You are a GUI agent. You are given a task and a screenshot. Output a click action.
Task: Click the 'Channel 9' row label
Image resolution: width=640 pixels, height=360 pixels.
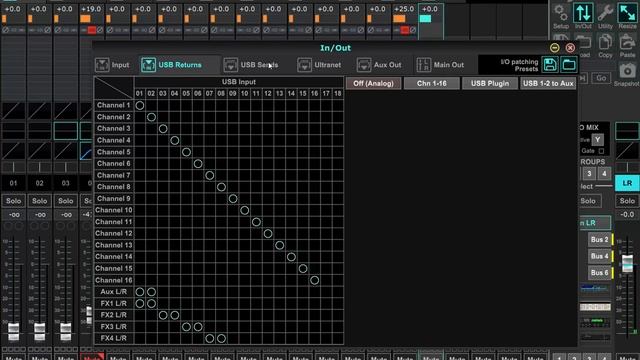click(x=114, y=198)
